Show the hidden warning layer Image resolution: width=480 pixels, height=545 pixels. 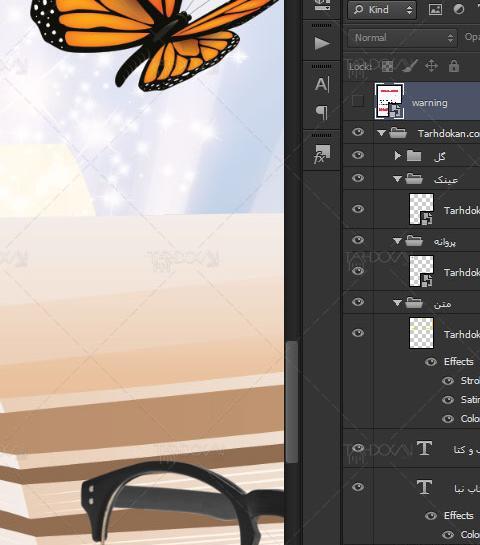click(358, 101)
